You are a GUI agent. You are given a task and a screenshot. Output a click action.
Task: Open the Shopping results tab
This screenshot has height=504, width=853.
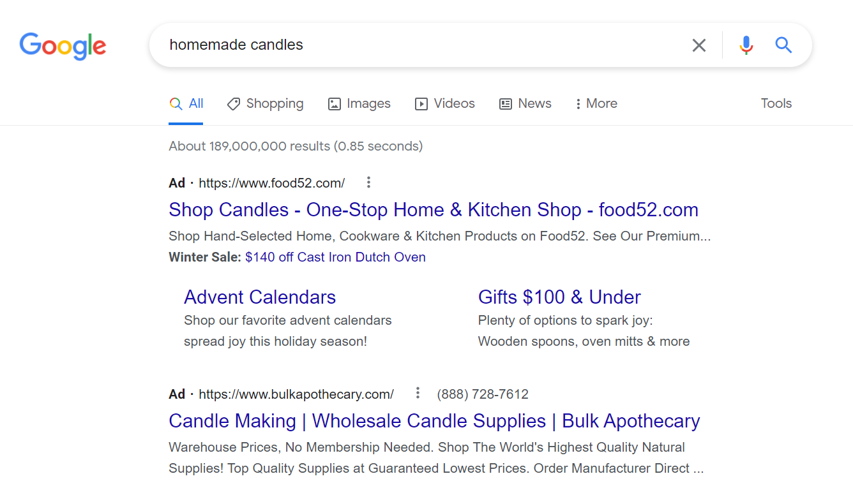(x=266, y=103)
